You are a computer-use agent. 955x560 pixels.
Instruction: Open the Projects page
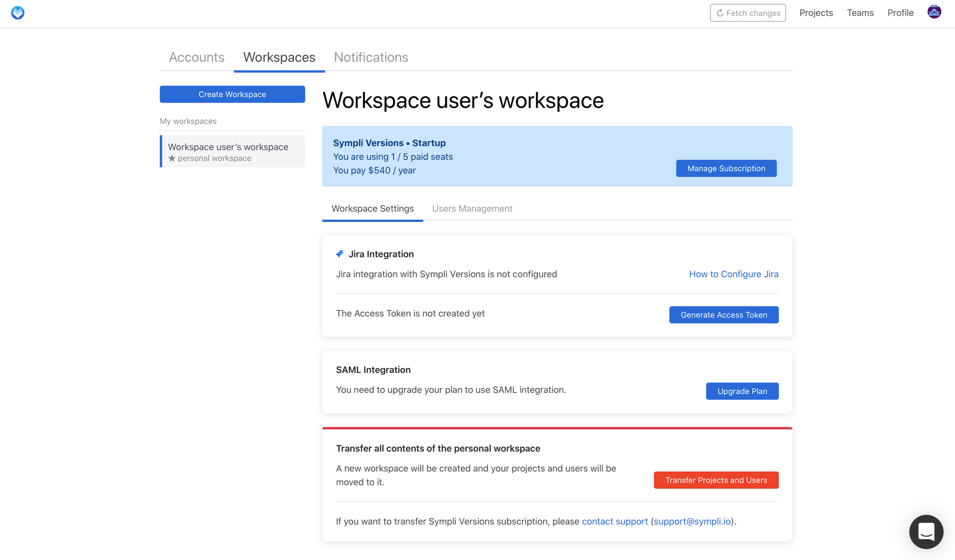click(x=816, y=13)
